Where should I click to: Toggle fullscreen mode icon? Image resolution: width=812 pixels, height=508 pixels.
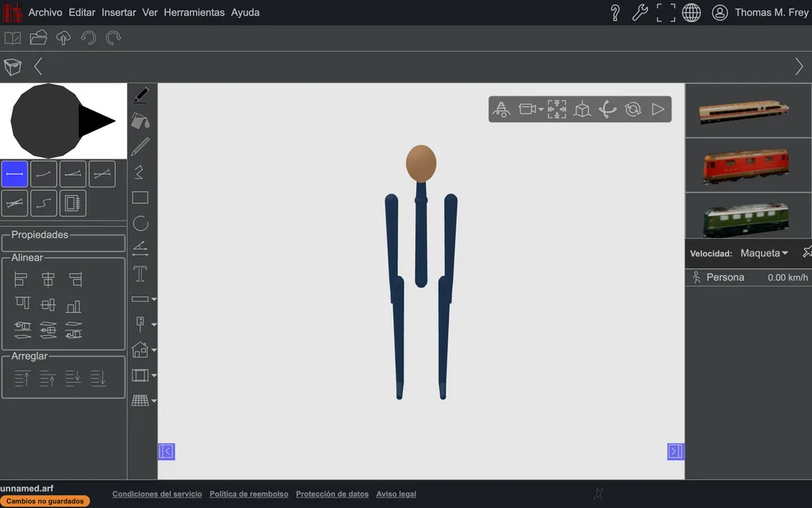click(x=666, y=13)
